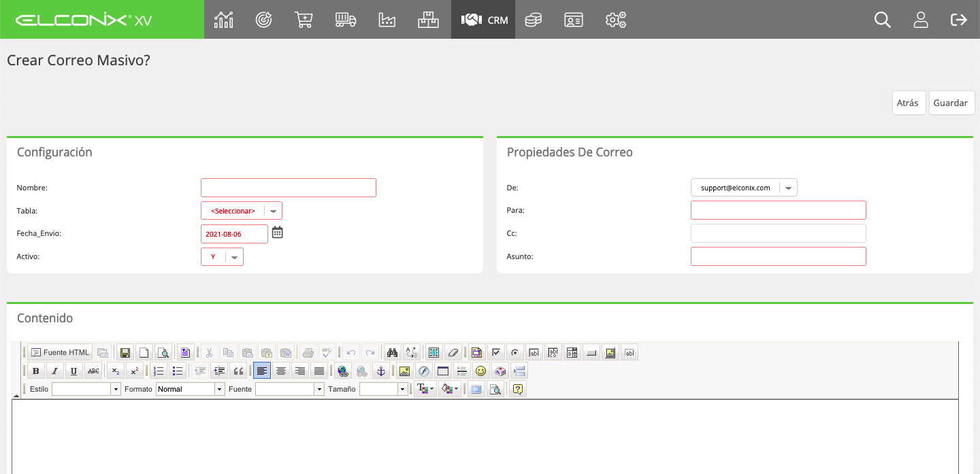Toggle left text alignment
The image size is (980, 474).
click(262, 371)
